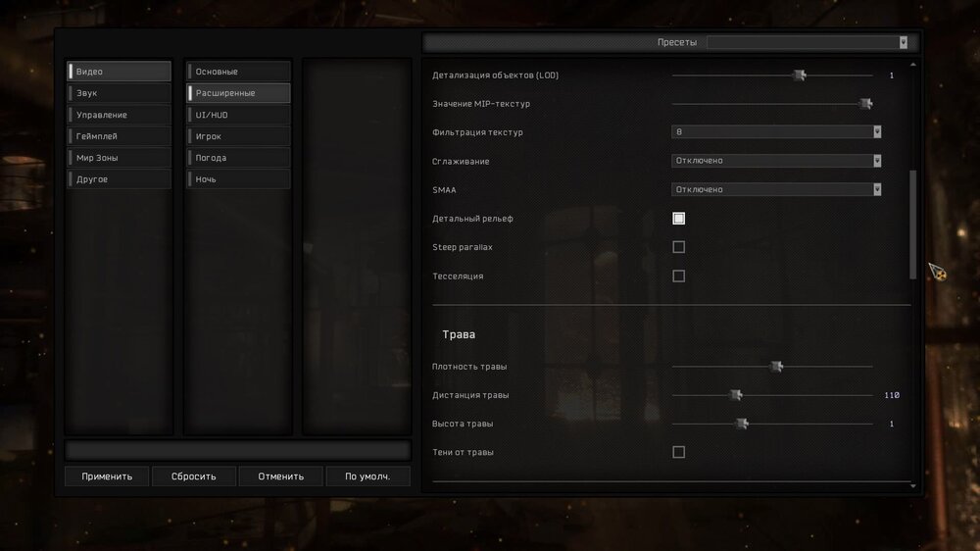This screenshot has width=980, height=551.
Task: Click the Отменить button
Action: tap(280, 476)
